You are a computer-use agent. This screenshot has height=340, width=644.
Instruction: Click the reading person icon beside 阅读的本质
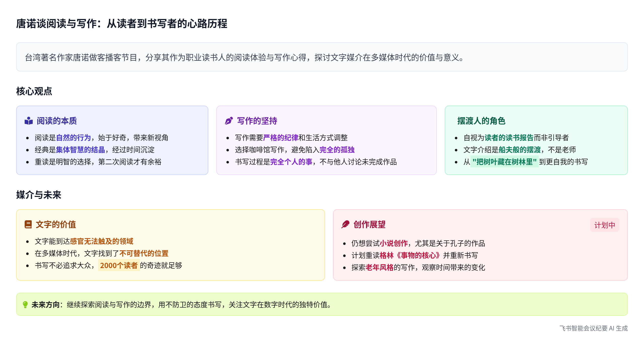coord(29,121)
